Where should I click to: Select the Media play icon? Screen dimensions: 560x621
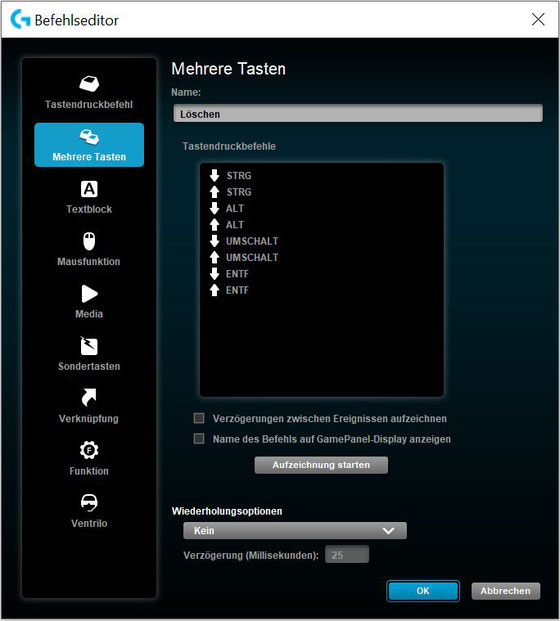[x=90, y=294]
